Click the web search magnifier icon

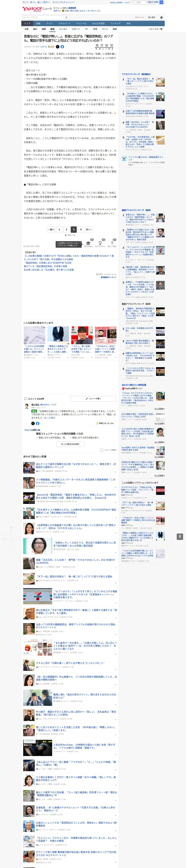161,2
